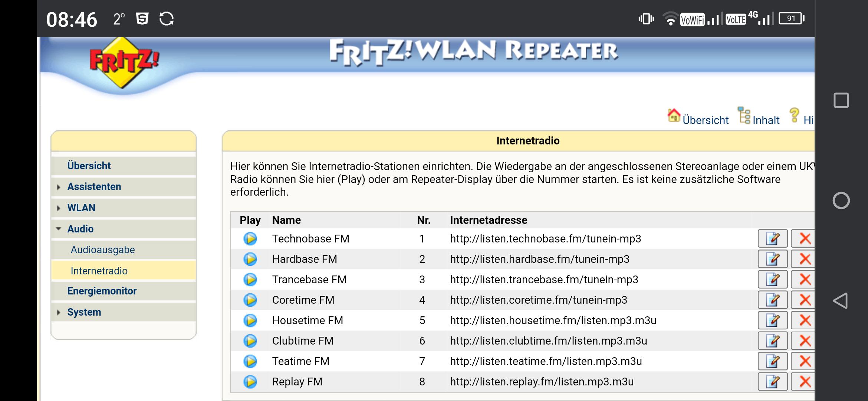
Task: Edit the Replay FM entry
Action: pyautogui.click(x=773, y=382)
